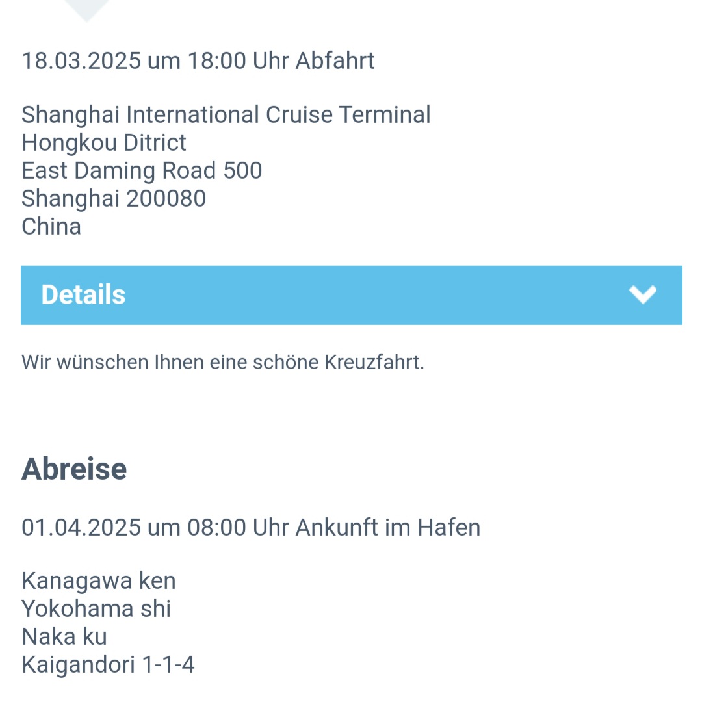Click the word Abfahrt
The height and width of the screenshot is (728, 702).
tap(335, 61)
